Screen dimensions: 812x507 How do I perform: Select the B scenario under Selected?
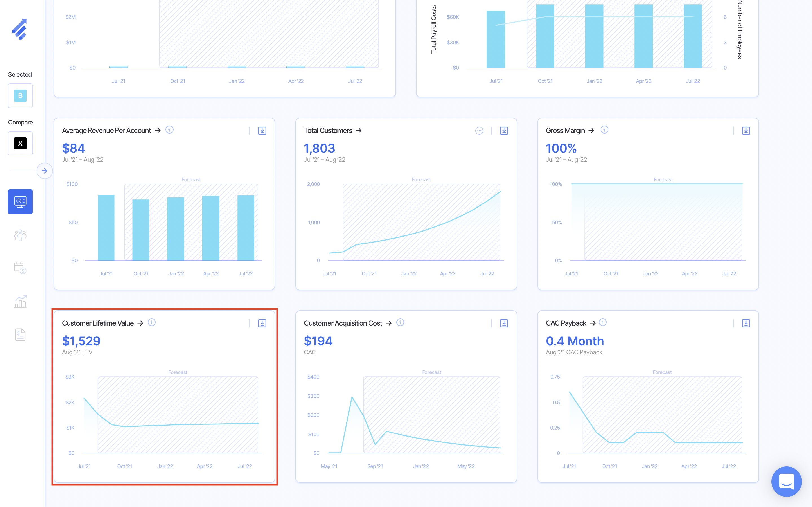coord(20,95)
